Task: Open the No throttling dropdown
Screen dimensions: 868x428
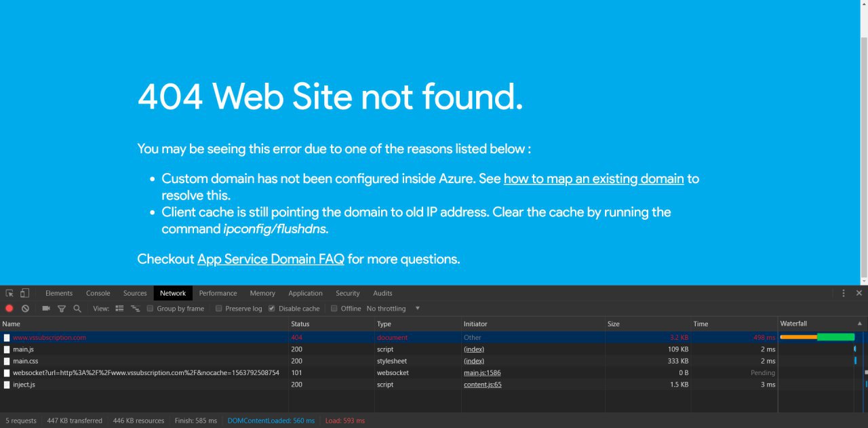Action: coord(393,309)
